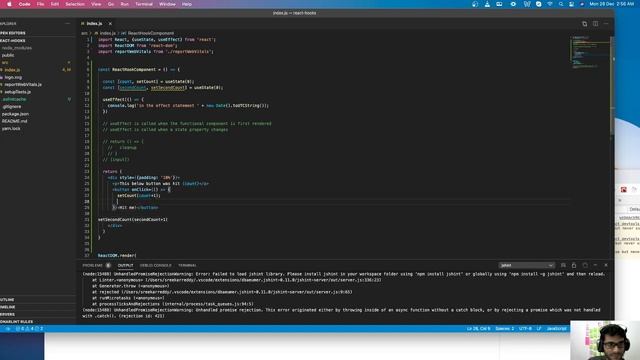This screenshot has width=640, height=360.
Task: Click the Ln Col cursor position status
Action: (x=478, y=329)
